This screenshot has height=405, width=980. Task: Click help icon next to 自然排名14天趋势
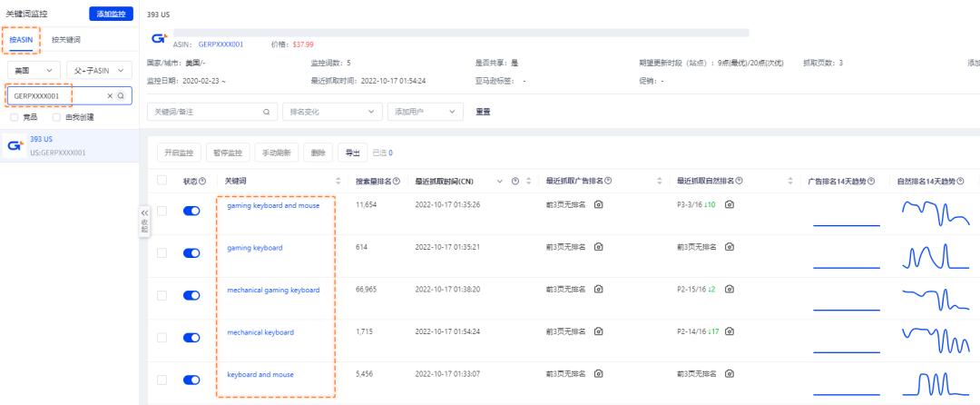(959, 182)
